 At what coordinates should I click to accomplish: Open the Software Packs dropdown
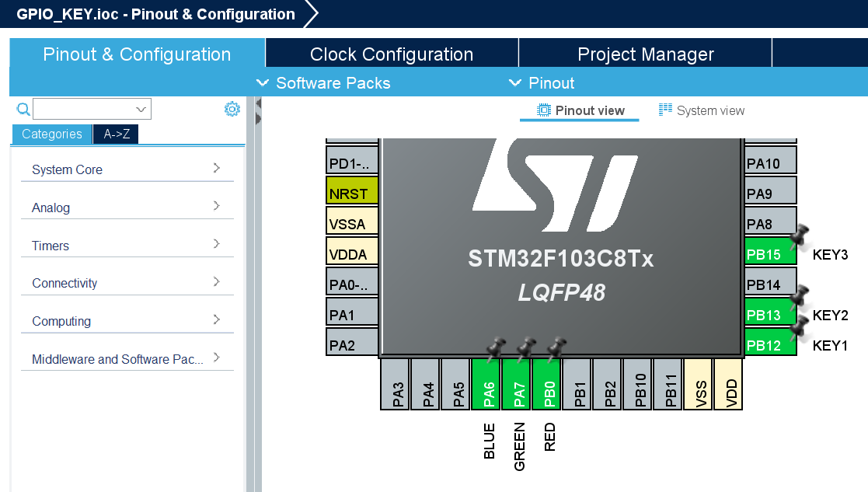pyautogui.click(x=324, y=82)
